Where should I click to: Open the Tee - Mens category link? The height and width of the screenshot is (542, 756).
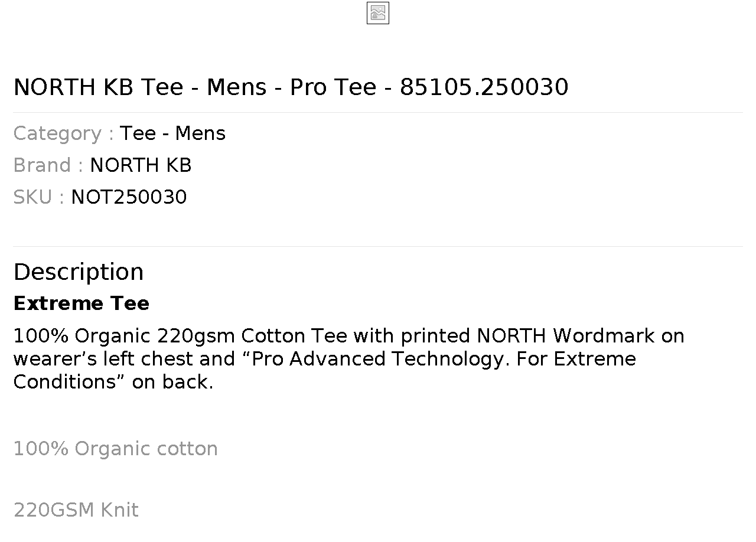tap(172, 133)
